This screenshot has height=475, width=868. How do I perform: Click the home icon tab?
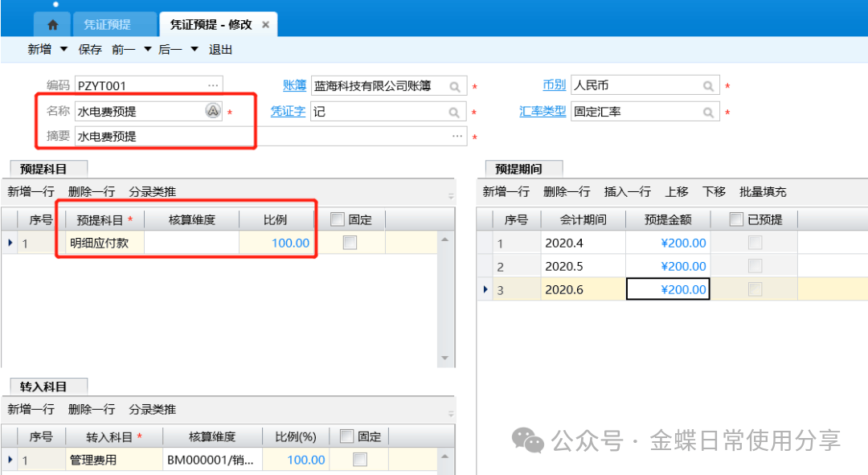pos(53,25)
